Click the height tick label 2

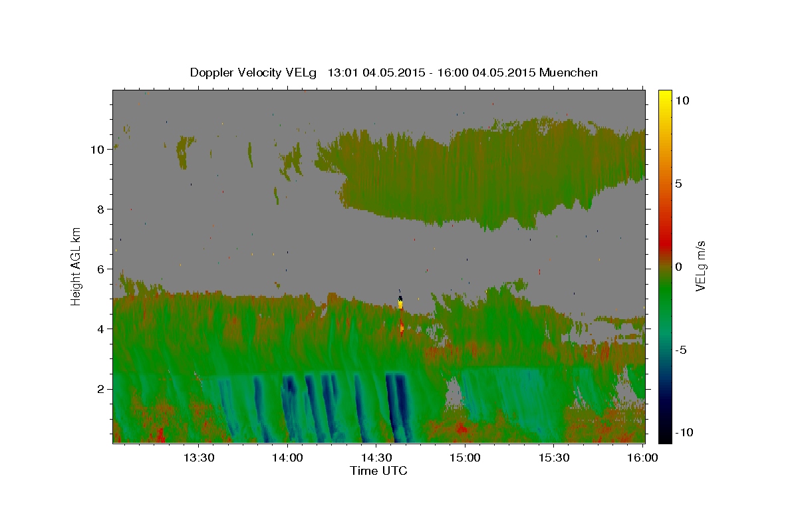(x=101, y=388)
